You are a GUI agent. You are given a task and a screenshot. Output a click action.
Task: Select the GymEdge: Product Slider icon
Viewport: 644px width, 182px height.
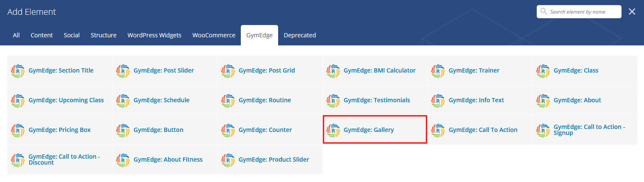(228, 160)
